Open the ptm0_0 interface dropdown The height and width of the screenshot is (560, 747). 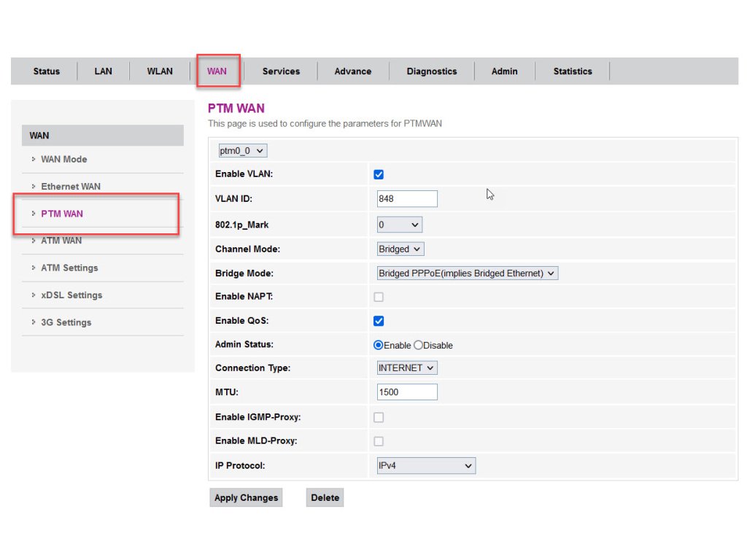[x=242, y=151]
